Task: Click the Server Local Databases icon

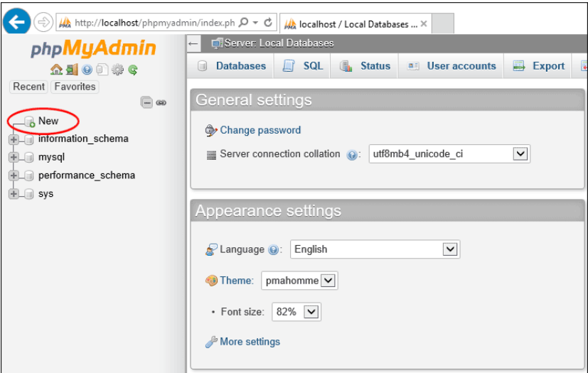Action: tap(217, 43)
